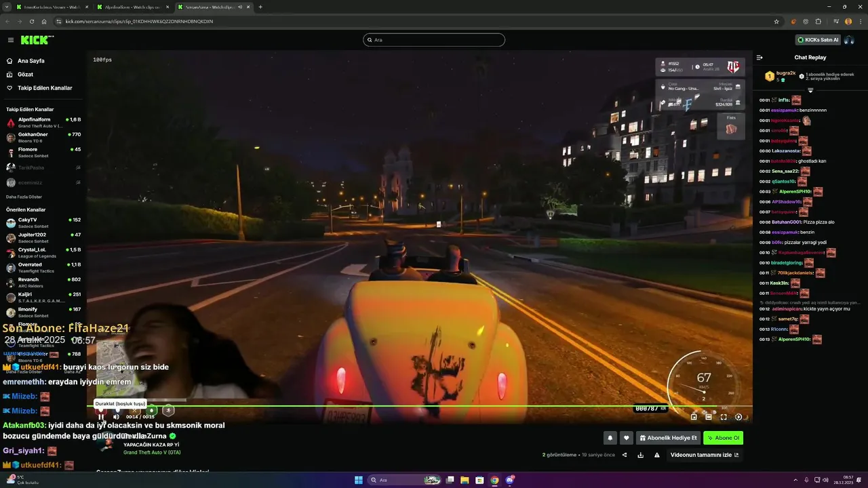Seek on the green video progress bar
The height and width of the screenshot is (488, 868).
point(419,406)
